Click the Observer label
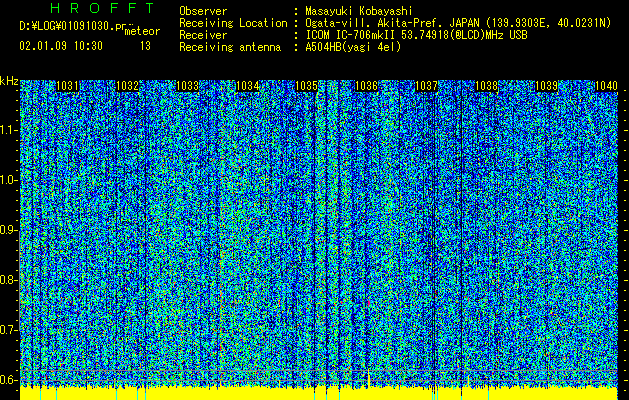This screenshot has width=629, height=400. click(203, 11)
